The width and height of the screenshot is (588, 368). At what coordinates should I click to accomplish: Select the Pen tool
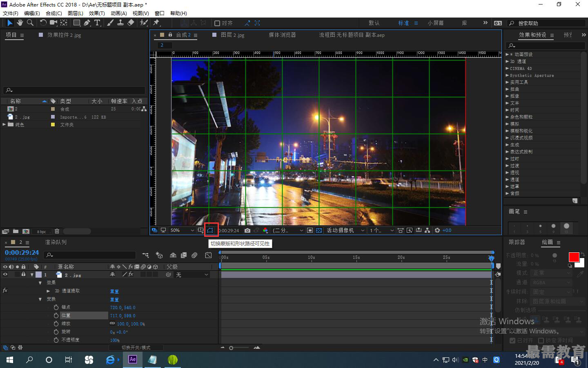tap(87, 23)
